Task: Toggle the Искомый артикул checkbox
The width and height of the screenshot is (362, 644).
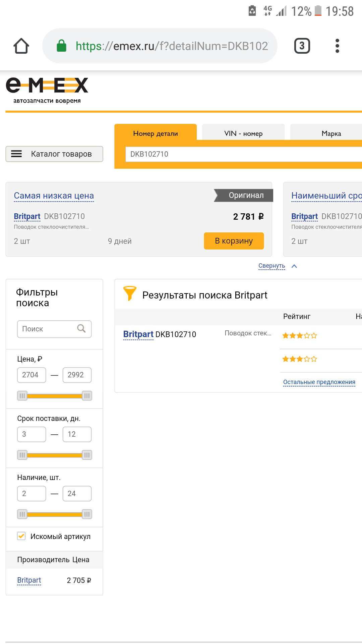Action: tap(21, 536)
